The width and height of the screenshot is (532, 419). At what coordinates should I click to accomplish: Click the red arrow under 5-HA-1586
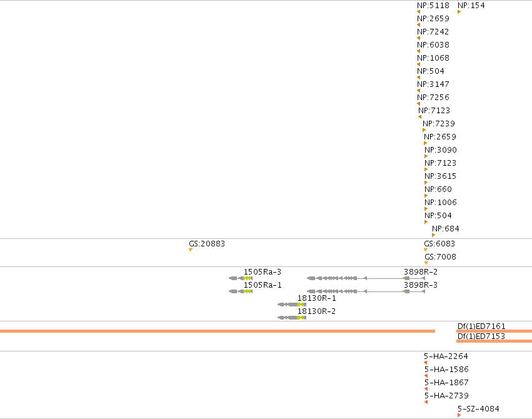pos(426,376)
